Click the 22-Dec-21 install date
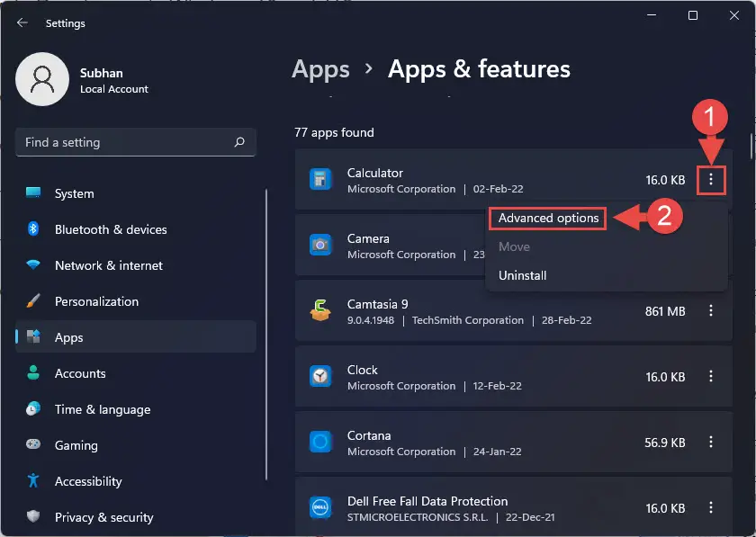Image resolution: width=756 pixels, height=537 pixels. 530,517
